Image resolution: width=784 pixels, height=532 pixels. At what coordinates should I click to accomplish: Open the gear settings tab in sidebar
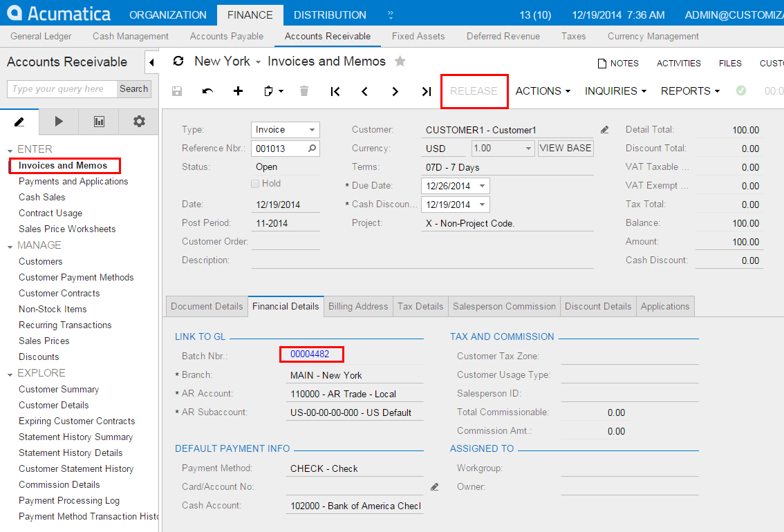coord(139,122)
